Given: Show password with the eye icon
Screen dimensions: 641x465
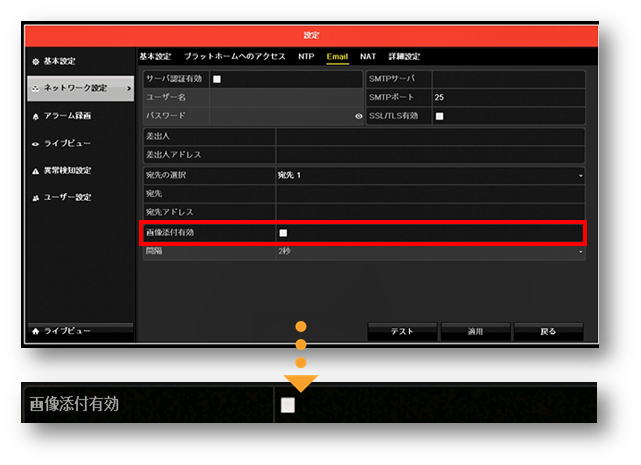Looking at the screenshot, I should pos(359,116).
